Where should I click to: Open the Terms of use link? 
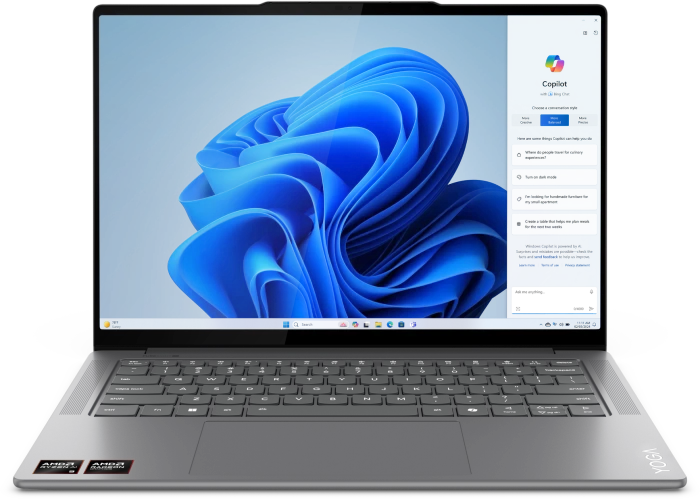pos(550,265)
